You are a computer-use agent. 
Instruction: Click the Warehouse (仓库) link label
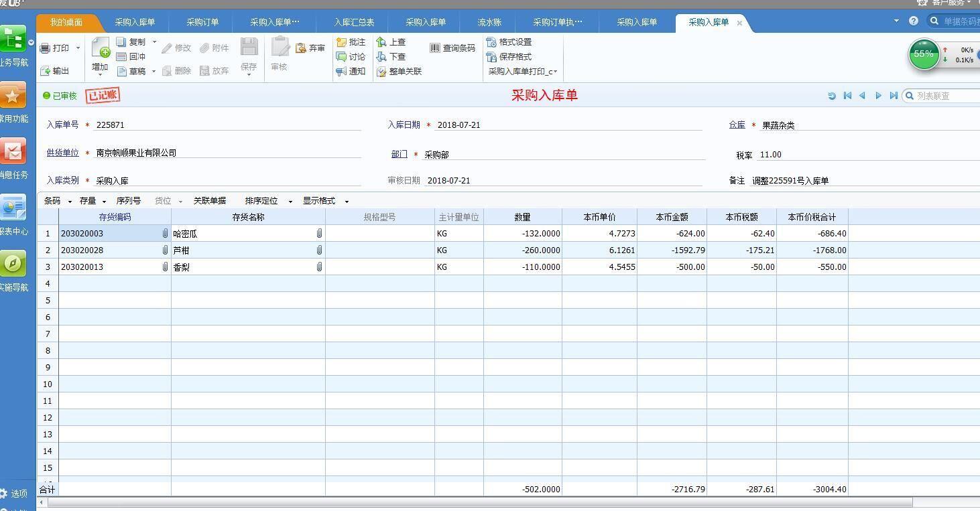point(737,125)
